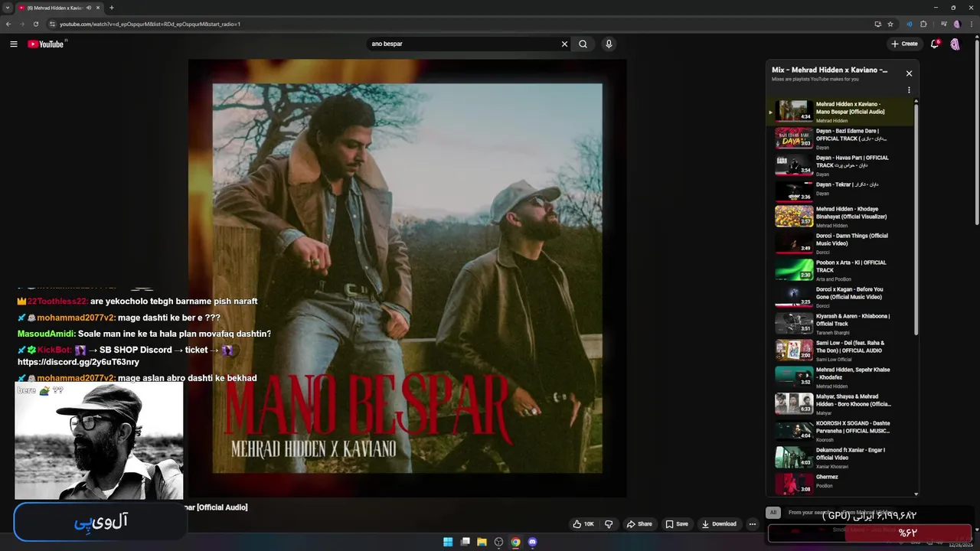This screenshot has width=980, height=551.
Task: Run search with magnifier button
Action: [x=583, y=44]
